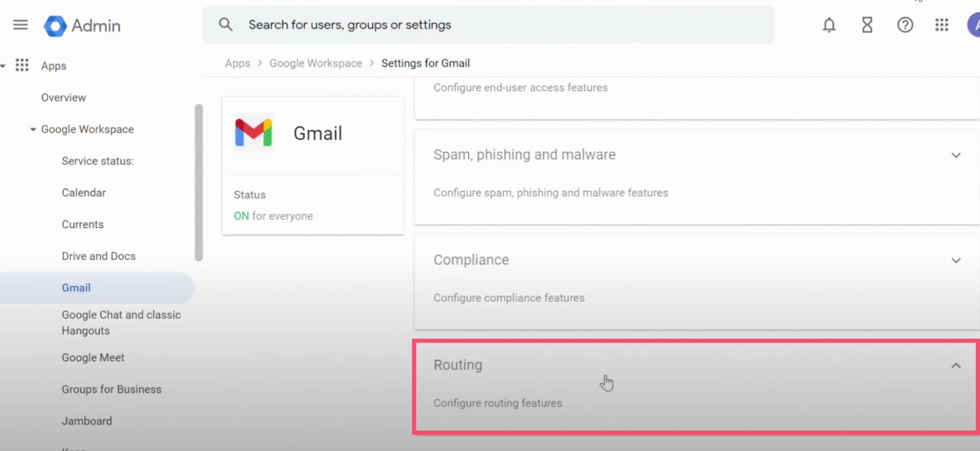Click the sidebar scrollbar

click(199, 182)
